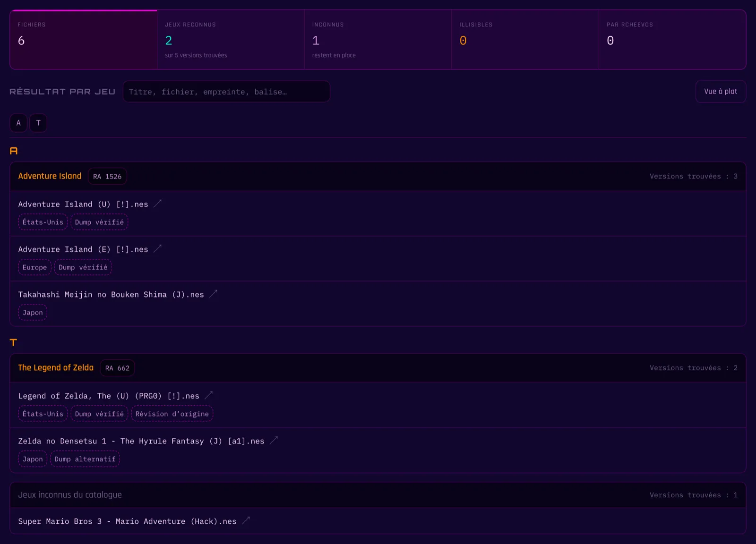This screenshot has width=756, height=544.
Task: Select the Illisibles stat tab
Action: pyautogui.click(x=525, y=40)
